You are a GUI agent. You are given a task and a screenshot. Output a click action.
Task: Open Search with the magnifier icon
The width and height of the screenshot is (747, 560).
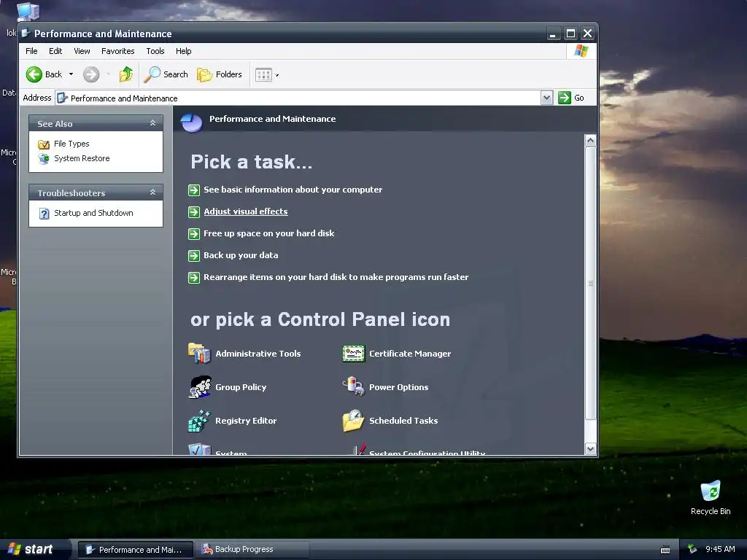pyautogui.click(x=152, y=74)
